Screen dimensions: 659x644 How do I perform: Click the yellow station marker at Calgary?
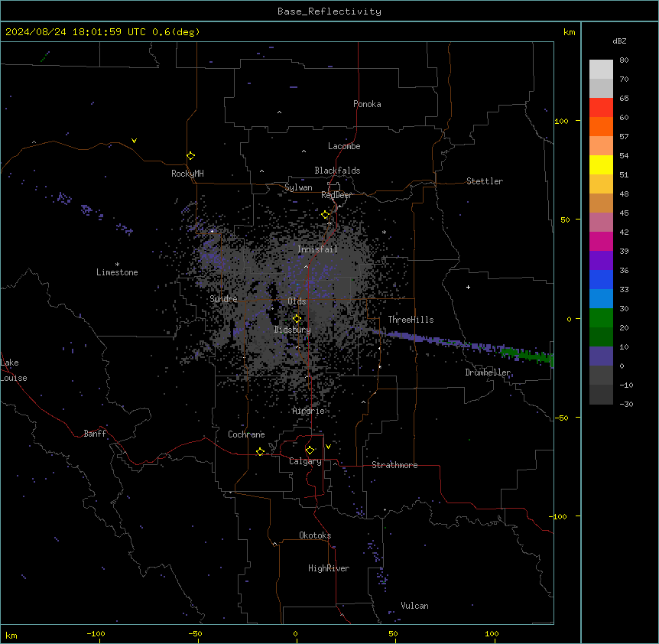(x=310, y=450)
